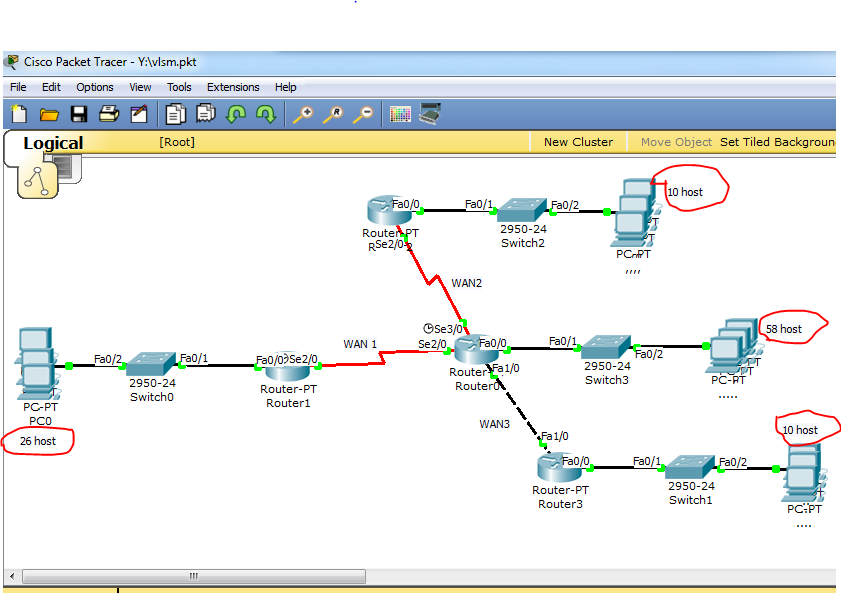Click the Fa1/0 label near Router3

tap(555, 436)
